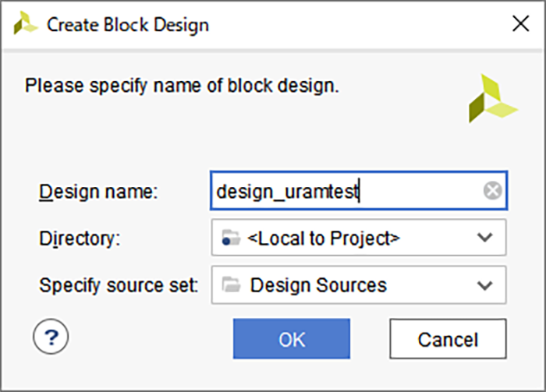Viewport: 546px width, 392px height.
Task: Confirm with the OK button
Action: 292,339
